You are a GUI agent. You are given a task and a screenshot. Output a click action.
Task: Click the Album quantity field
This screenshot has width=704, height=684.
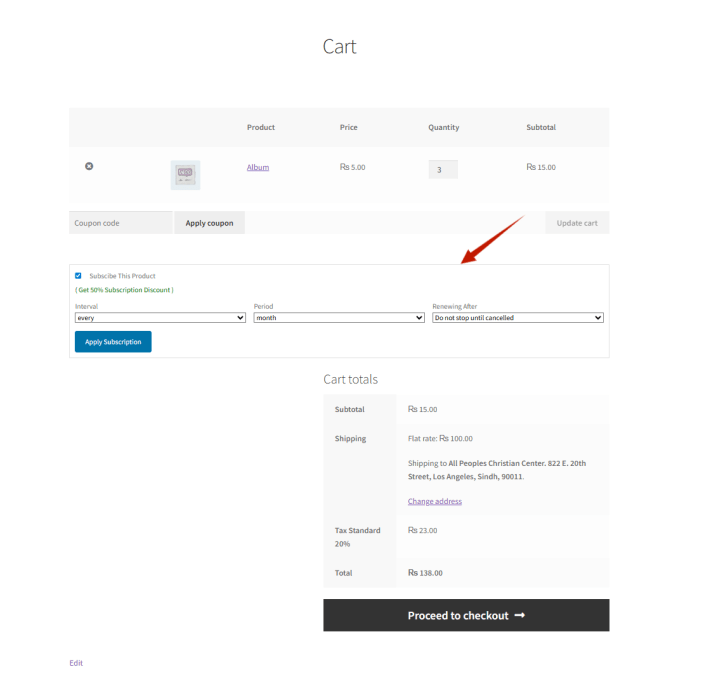(x=443, y=169)
